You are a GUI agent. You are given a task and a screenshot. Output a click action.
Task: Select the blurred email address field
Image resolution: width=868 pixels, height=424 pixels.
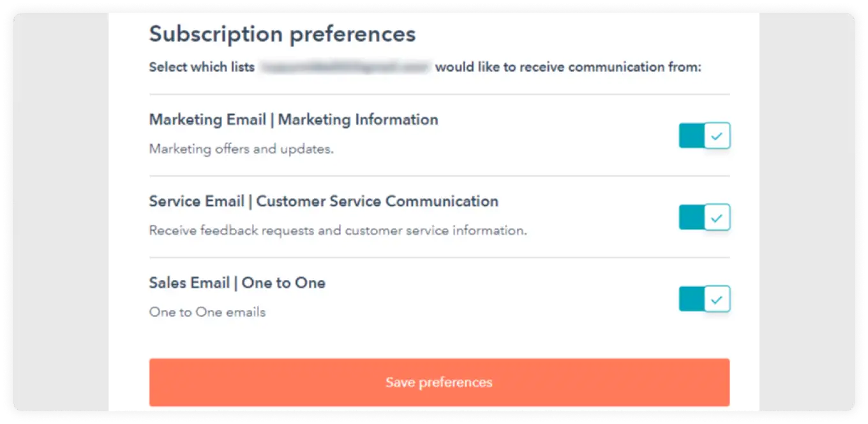pos(345,66)
